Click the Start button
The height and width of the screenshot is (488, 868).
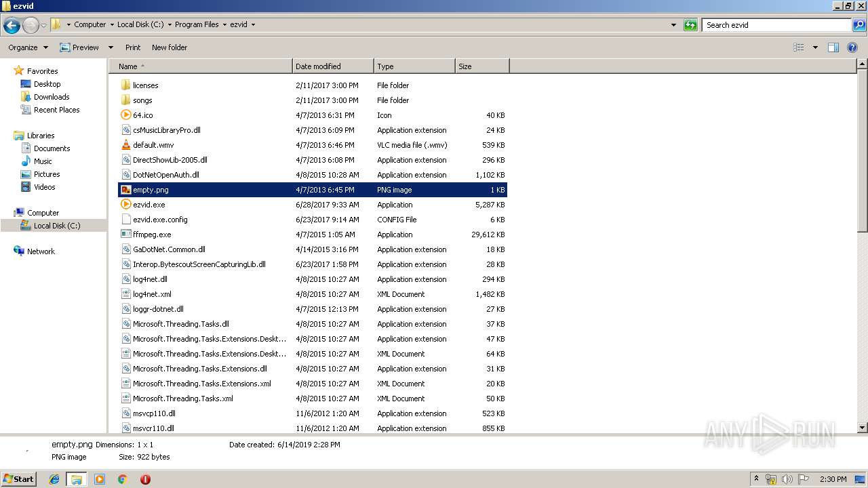(x=18, y=479)
